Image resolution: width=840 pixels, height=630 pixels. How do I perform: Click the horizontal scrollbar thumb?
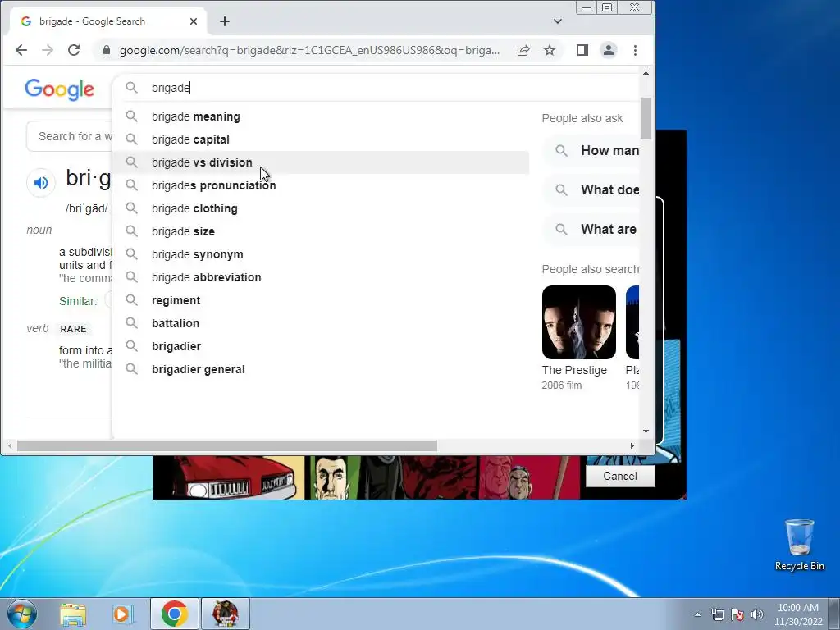pos(227,445)
